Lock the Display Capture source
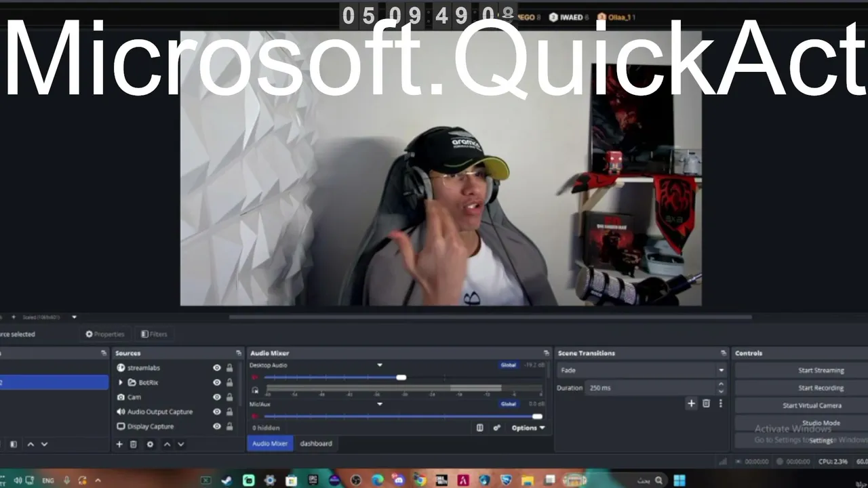The height and width of the screenshot is (488, 868). [230, 426]
